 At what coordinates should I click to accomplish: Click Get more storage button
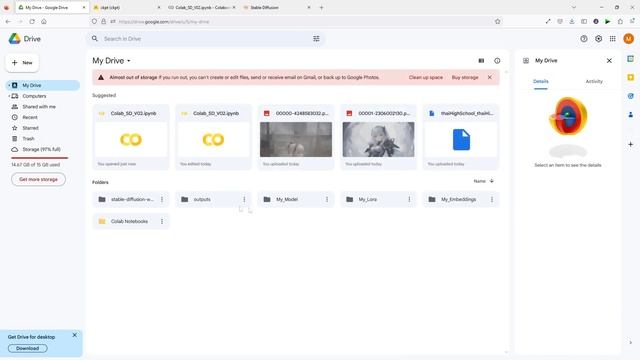pos(38,179)
